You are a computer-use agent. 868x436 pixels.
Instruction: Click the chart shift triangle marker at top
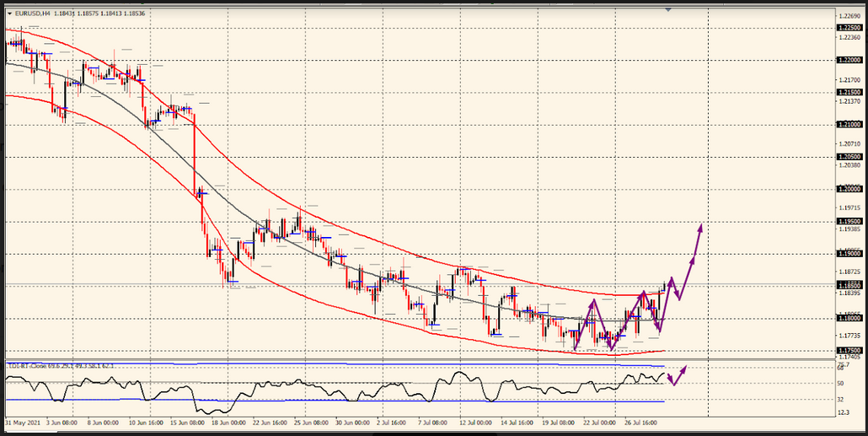(x=668, y=10)
